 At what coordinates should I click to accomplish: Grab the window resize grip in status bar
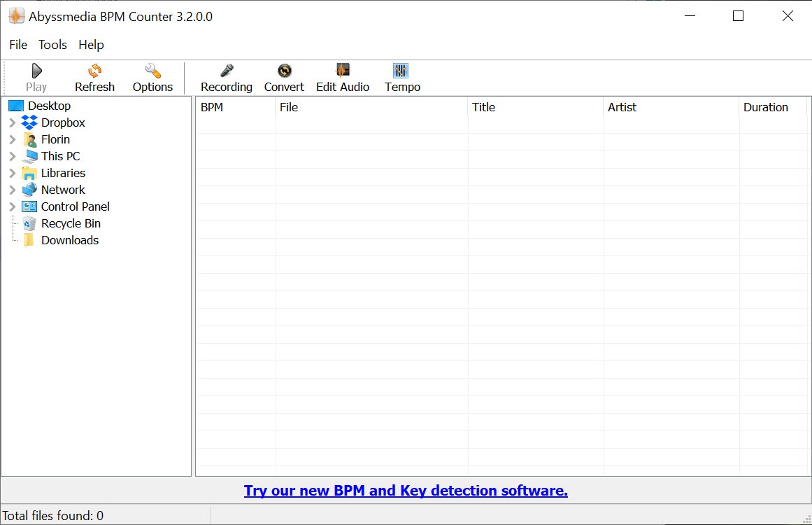(x=806, y=519)
